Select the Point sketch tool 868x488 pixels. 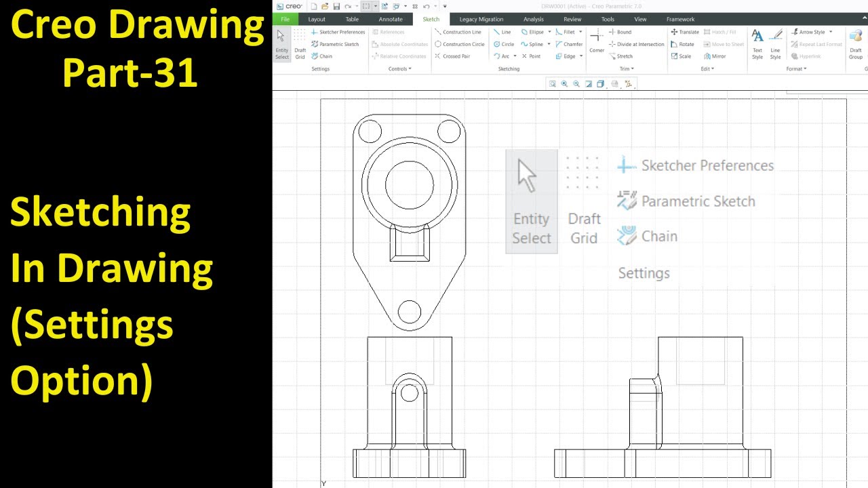click(531, 56)
